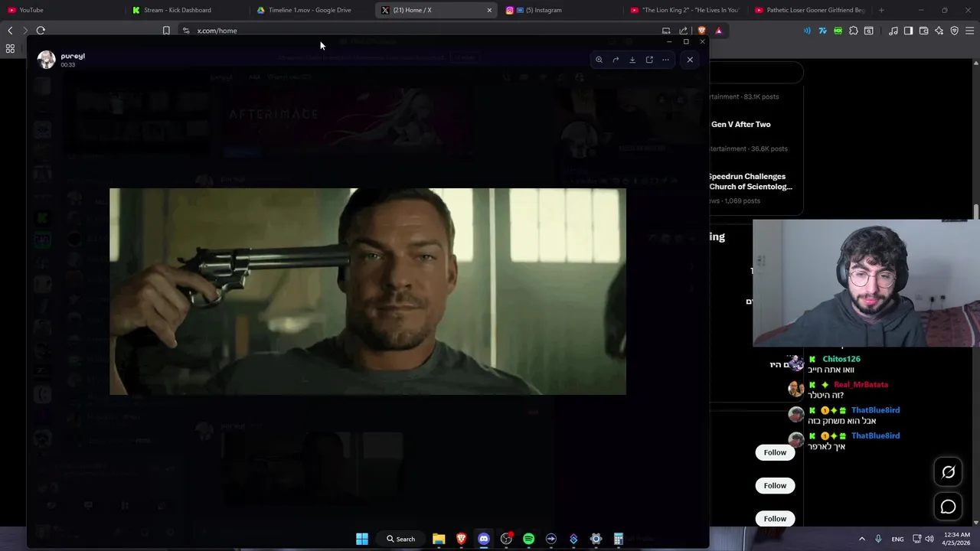980x551 pixels.
Task: Open the browser extensions puzzle icon
Action: click(x=854, y=31)
